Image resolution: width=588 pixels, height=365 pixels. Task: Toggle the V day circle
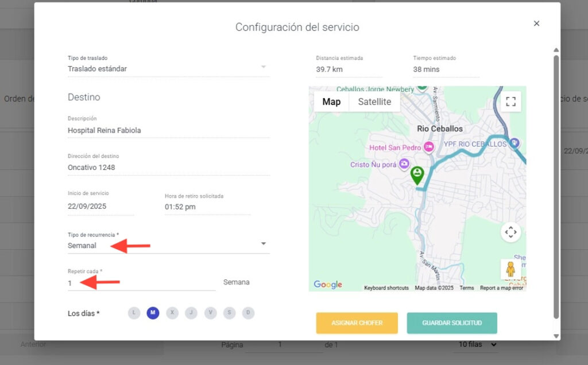(x=210, y=313)
